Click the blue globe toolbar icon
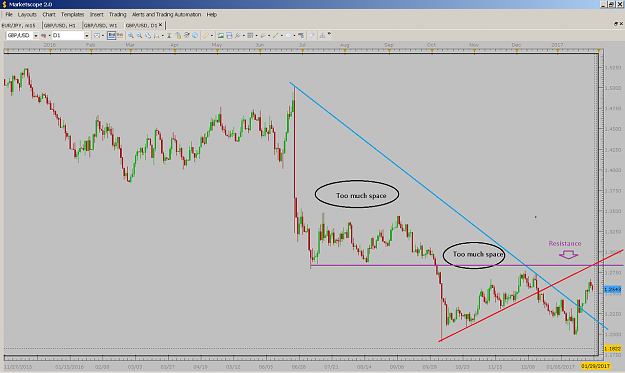 pyautogui.click(x=195, y=35)
